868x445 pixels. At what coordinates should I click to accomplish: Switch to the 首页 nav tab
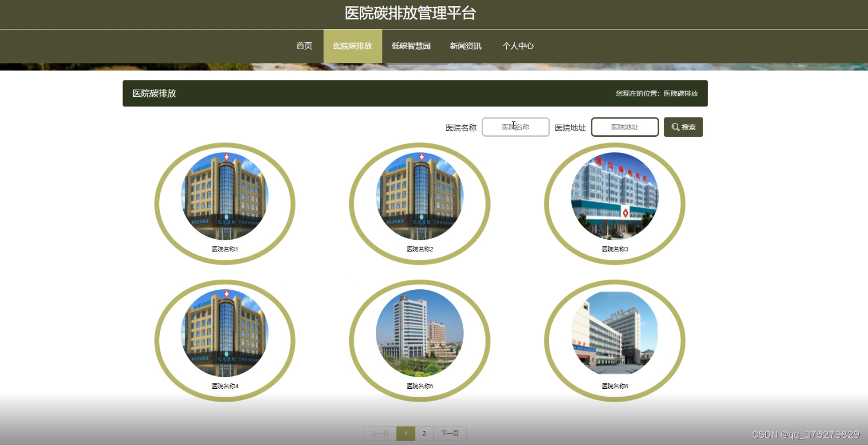pos(304,46)
